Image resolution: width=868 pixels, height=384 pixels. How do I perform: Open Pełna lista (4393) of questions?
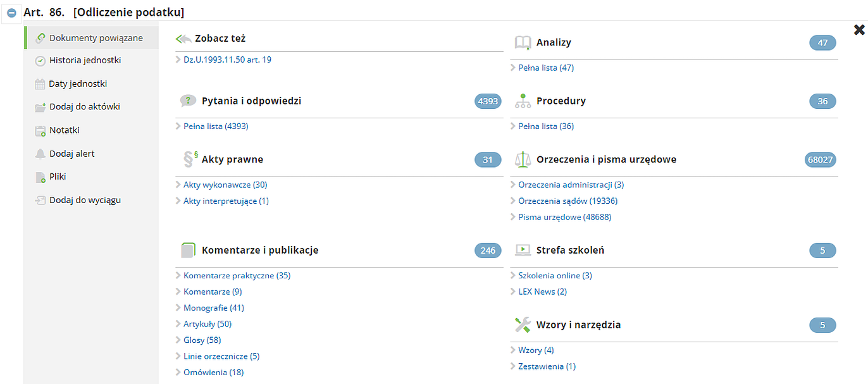point(216,126)
